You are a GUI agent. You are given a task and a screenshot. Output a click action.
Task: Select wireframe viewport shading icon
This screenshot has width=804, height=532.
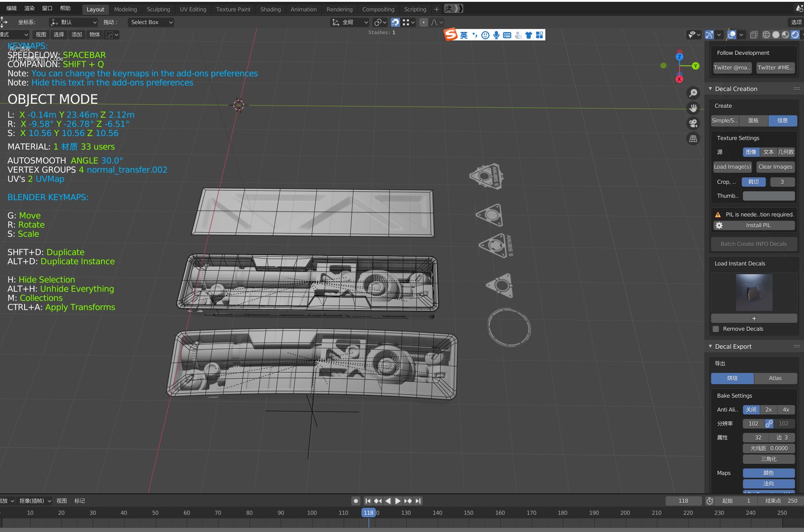click(x=766, y=34)
